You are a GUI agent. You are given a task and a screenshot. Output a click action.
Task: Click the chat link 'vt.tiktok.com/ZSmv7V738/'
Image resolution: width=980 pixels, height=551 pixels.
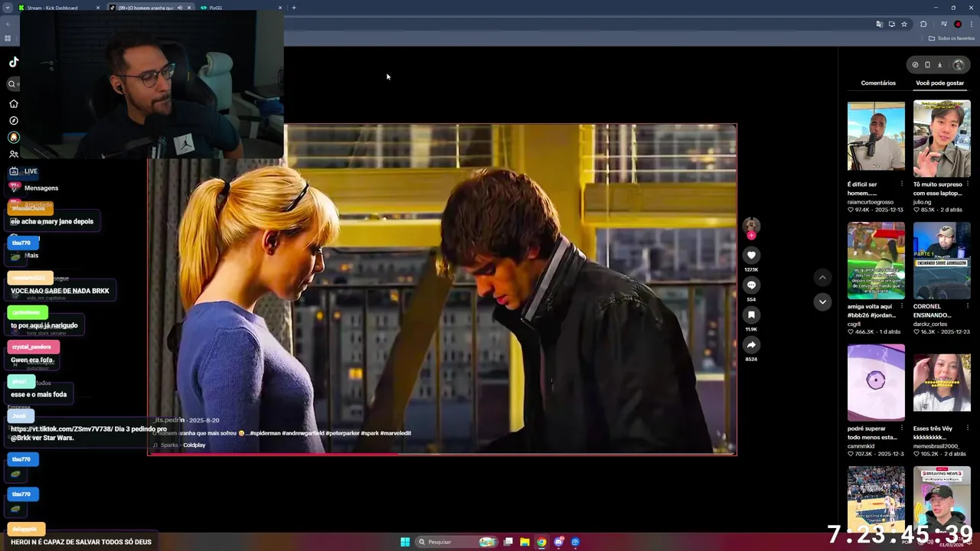pos(62,429)
